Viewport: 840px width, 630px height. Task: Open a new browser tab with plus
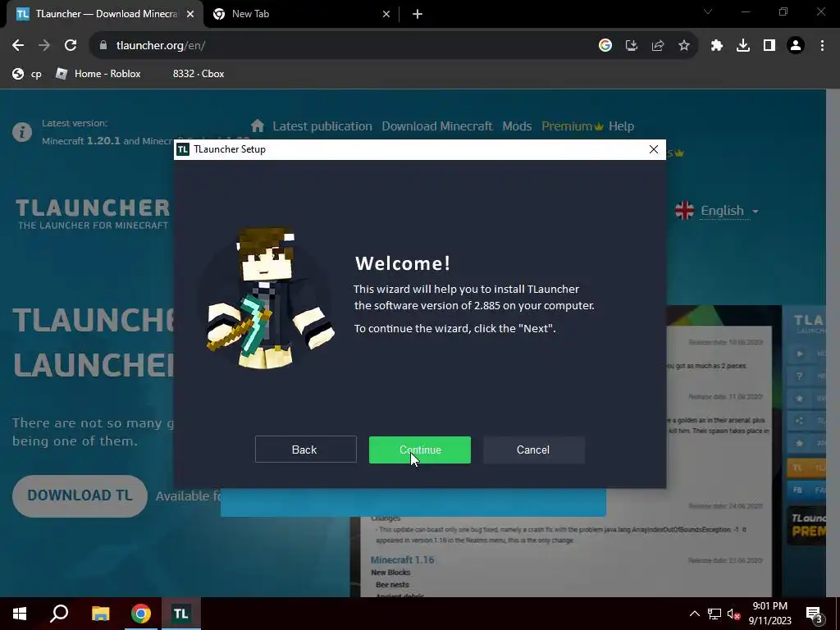click(x=418, y=14)
